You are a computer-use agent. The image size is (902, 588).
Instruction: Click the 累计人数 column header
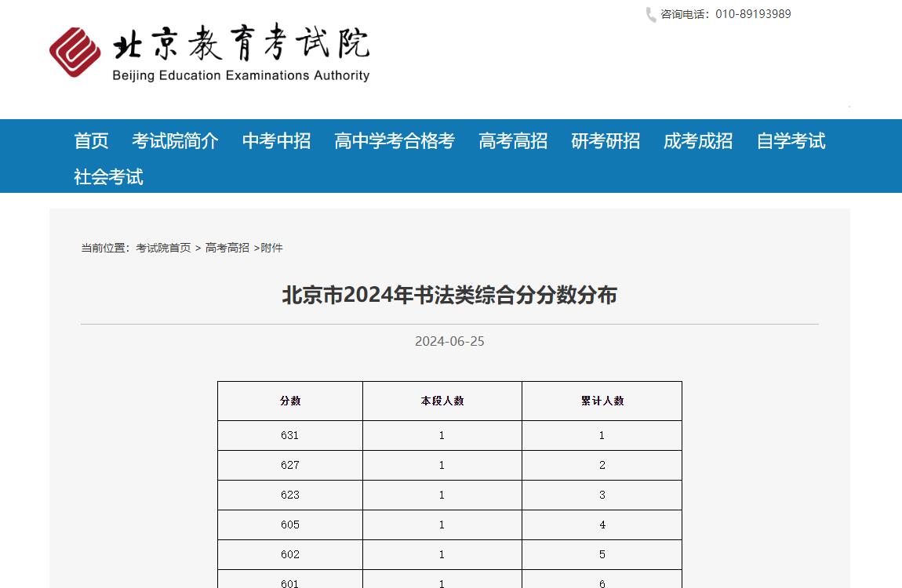(x=601, y=401)
